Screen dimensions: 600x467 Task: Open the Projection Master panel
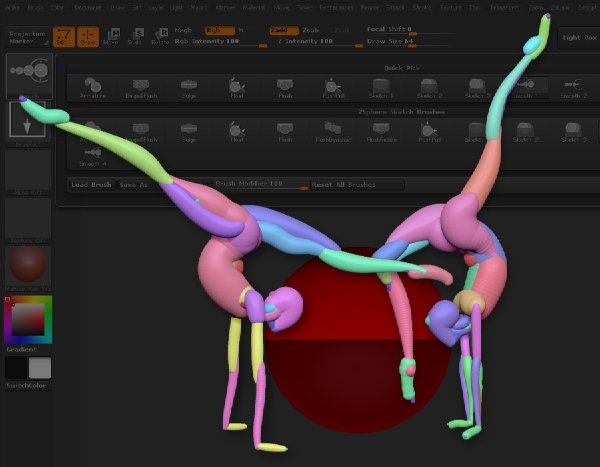click(x=28, y=37)
